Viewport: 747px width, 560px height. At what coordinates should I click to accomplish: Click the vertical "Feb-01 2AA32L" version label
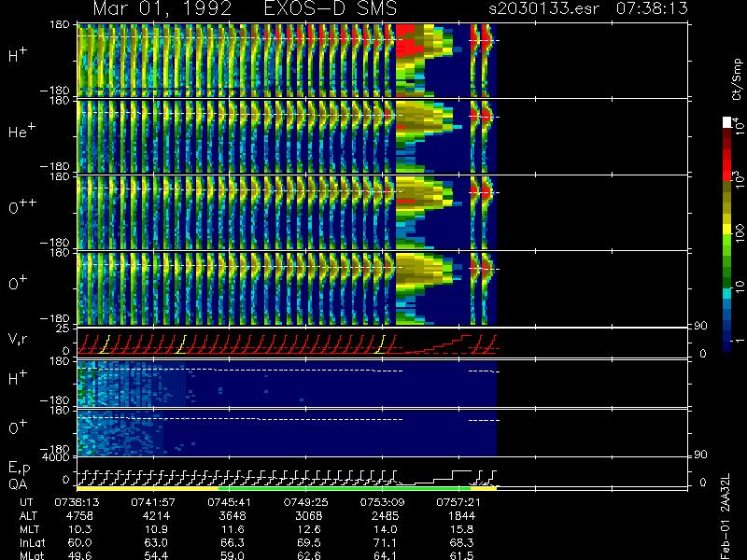726,516
